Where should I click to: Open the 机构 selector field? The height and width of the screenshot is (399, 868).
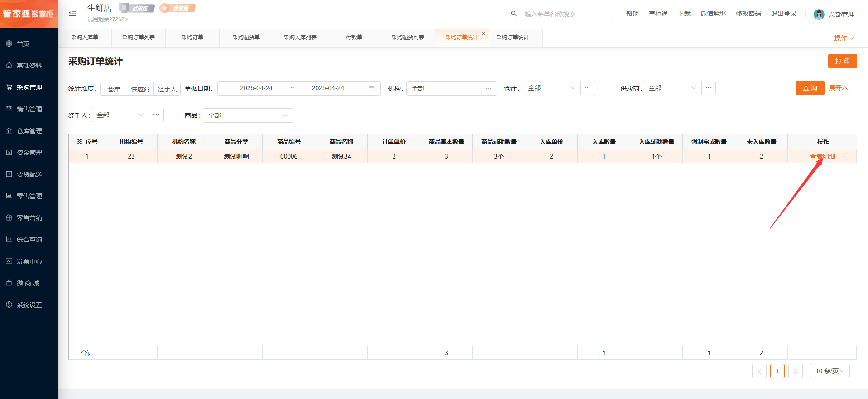(451, 88)
